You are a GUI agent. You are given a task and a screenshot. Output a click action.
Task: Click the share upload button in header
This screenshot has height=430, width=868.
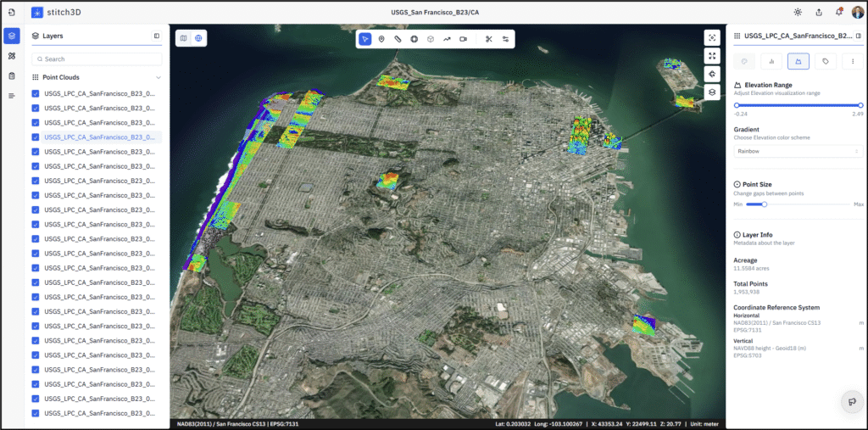point(819,13)
